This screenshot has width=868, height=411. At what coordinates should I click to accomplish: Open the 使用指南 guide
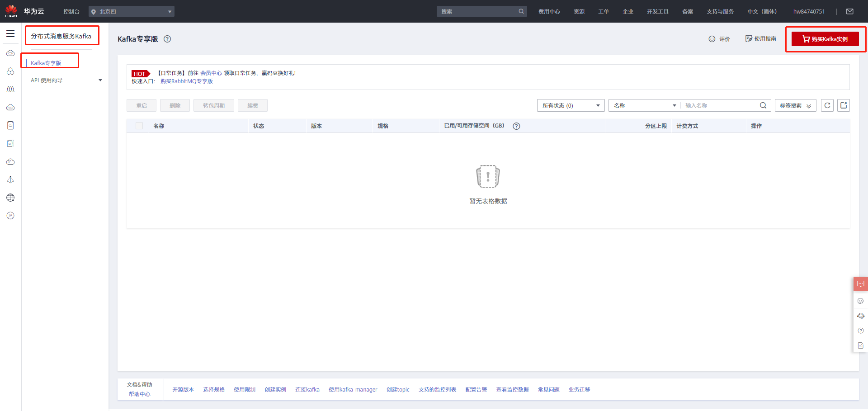pos(761,39)
